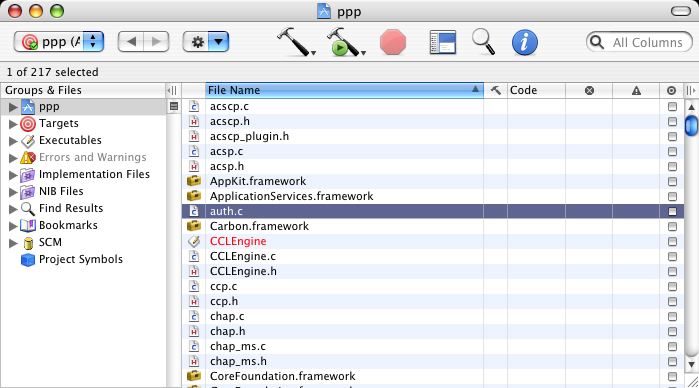
Task: Open the blue Info icon
Action: coord(524,42)
